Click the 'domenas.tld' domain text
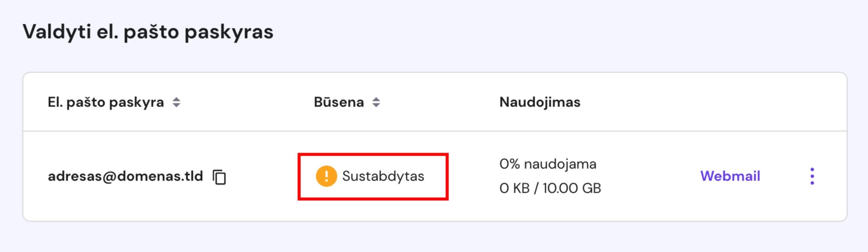868x252 pixels. [x=160, y=176]
